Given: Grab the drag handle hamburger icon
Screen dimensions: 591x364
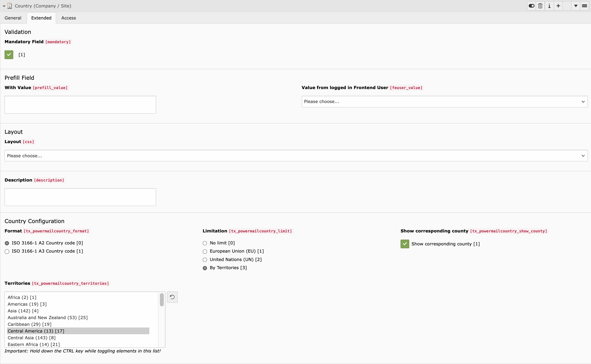Looking at the screenshot, I should (585, 6).
